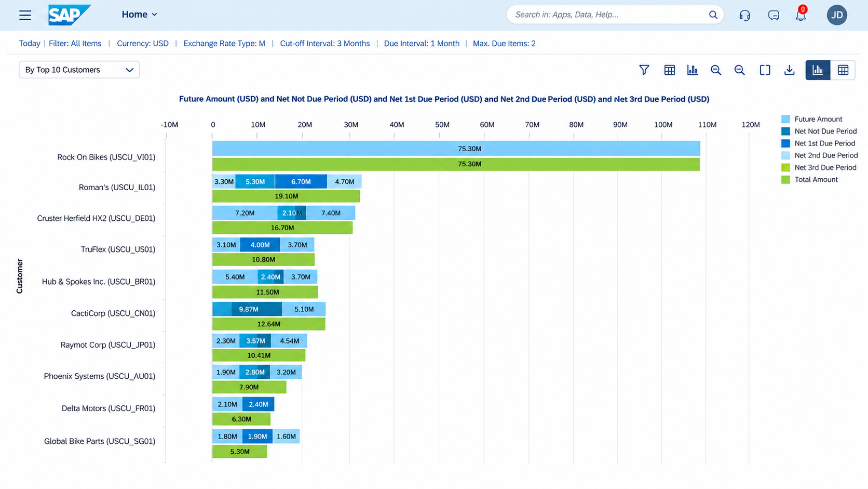868x489 pixels.
Task: Click Rock On Bikes (USCU_VI01) label
Action: click(106, 157)
